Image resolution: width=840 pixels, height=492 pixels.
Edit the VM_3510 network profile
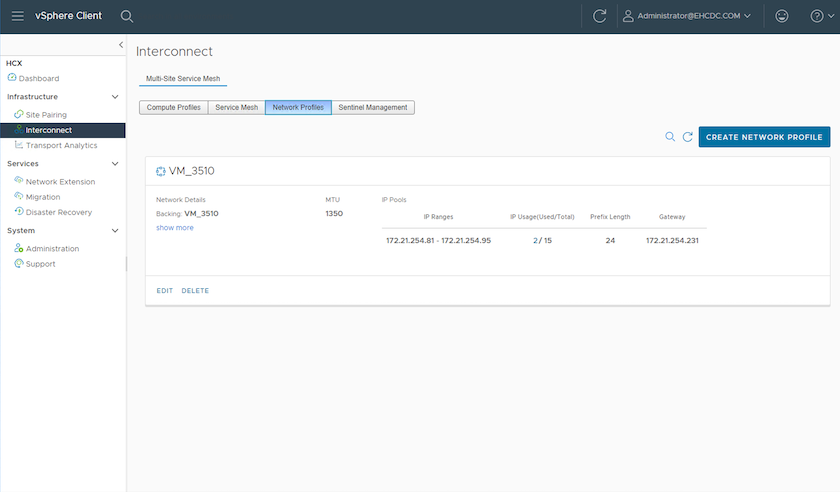point(164,291)
